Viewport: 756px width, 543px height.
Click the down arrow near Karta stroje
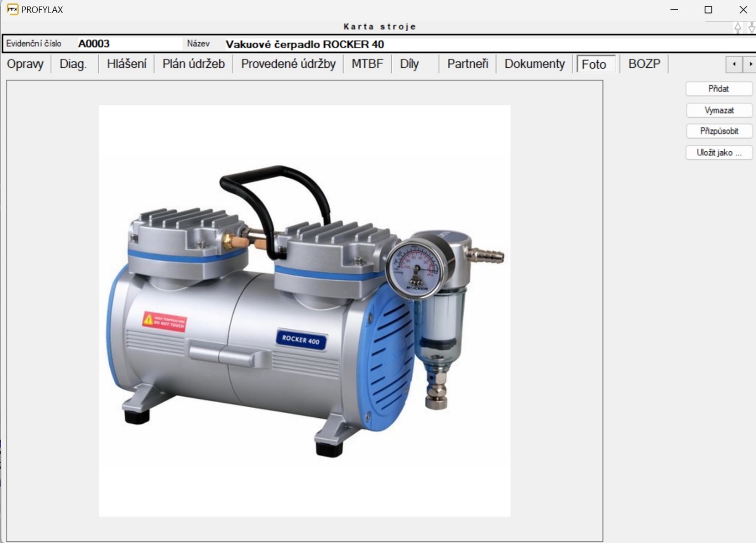click(x=752, y=27)
